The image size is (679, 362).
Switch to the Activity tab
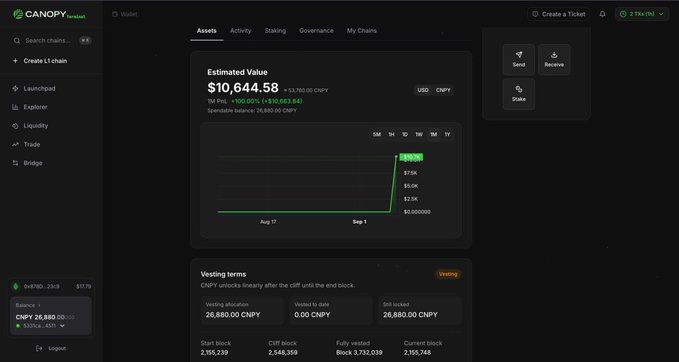click(241, 31)
